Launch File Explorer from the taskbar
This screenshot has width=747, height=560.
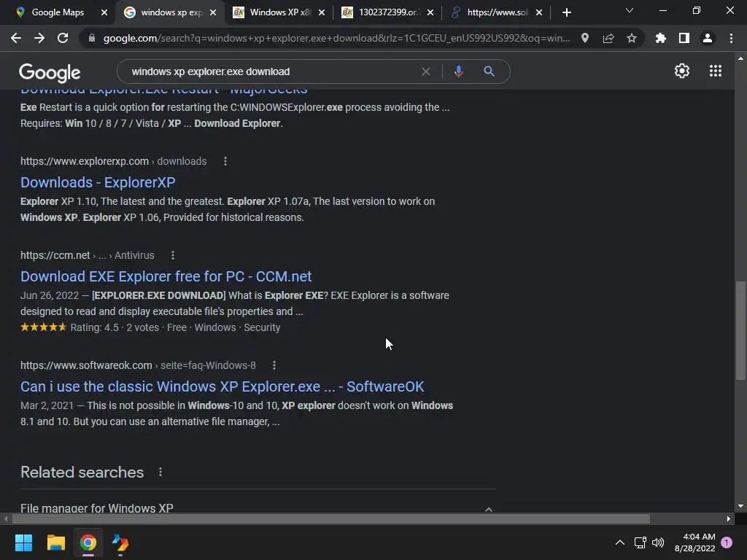click(x=55, y=542)
